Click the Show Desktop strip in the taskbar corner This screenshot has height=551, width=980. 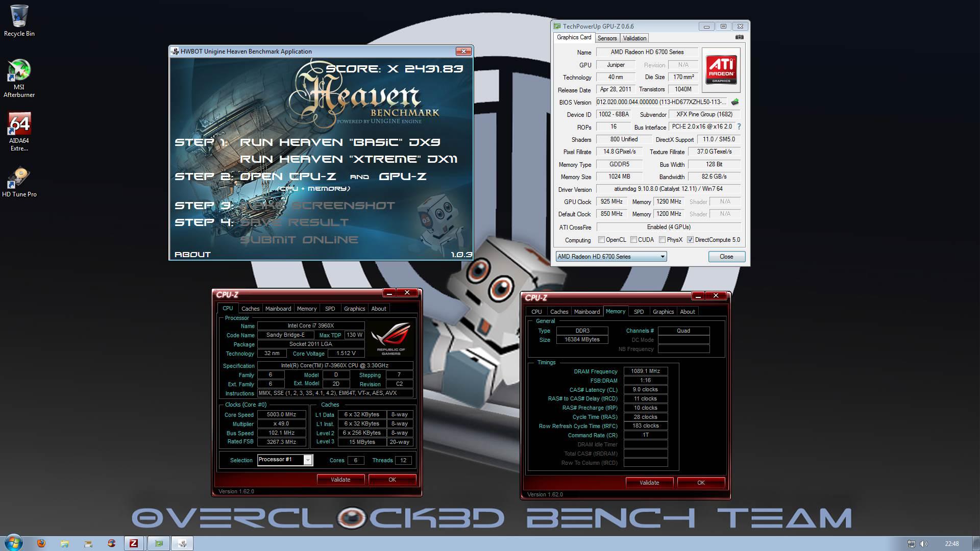[x=976, y=543]
